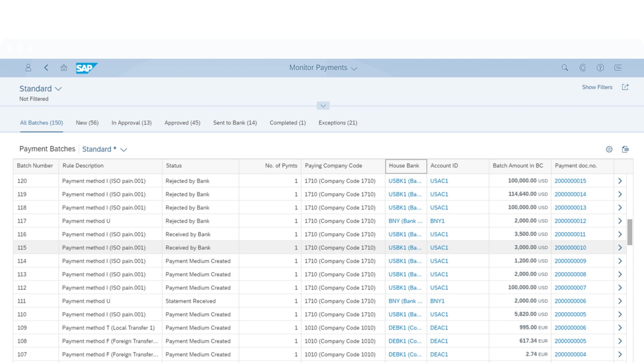Open the help question mark icon
644x363 pixels.
pyautogui.click(x=600, y=68)
